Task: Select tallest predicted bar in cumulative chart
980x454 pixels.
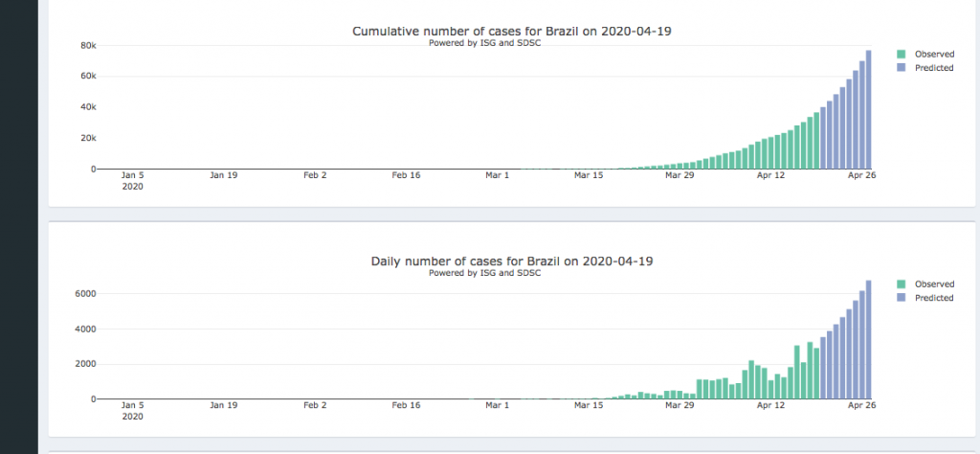Action: click(x=868, y=109)
